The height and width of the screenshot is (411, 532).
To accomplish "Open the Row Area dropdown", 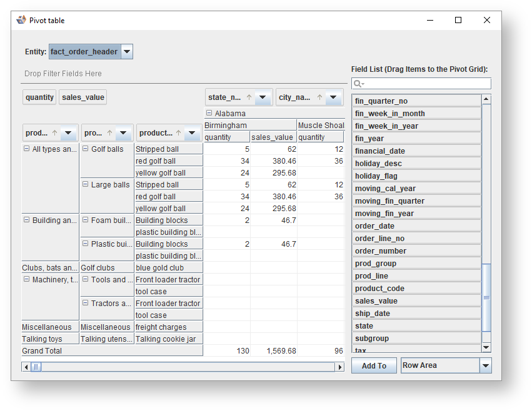I will (486, 366).
